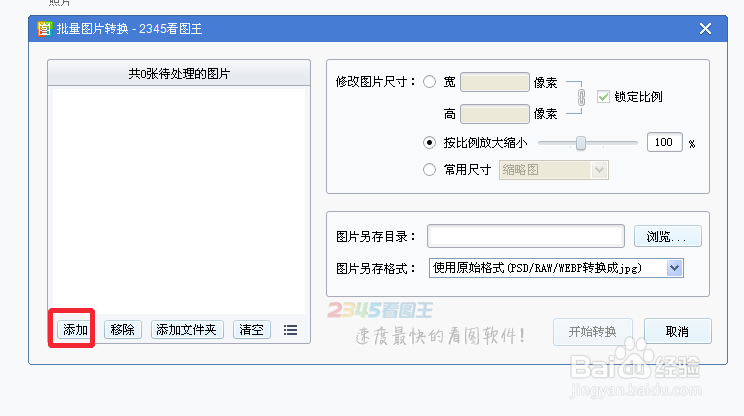Click the Add (添加) button

(76, 330)
